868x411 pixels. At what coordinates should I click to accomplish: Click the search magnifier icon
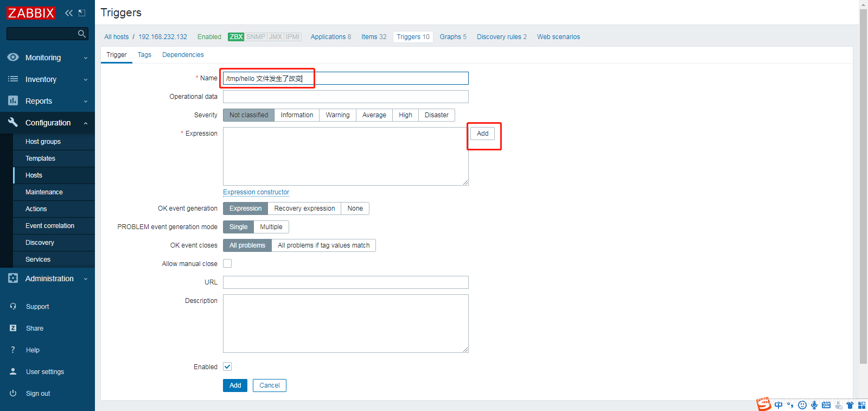pos(82,34)
